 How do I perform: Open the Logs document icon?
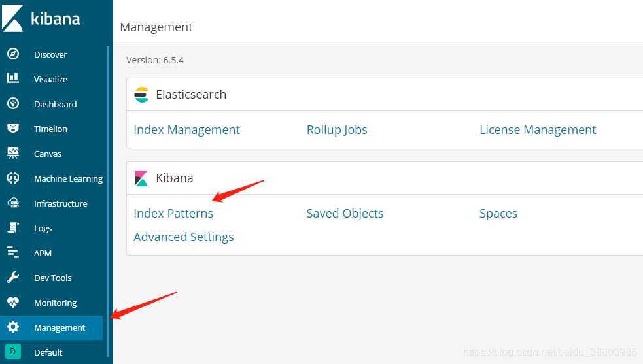coord(13,228)
